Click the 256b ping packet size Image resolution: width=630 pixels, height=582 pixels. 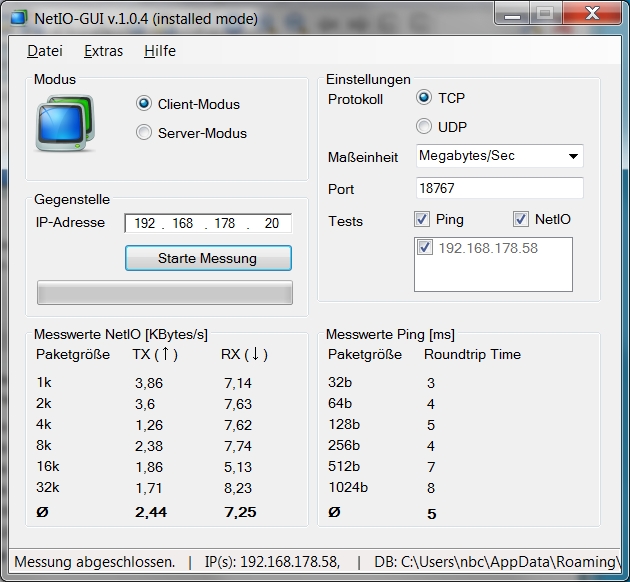click(x=344, y=445)
